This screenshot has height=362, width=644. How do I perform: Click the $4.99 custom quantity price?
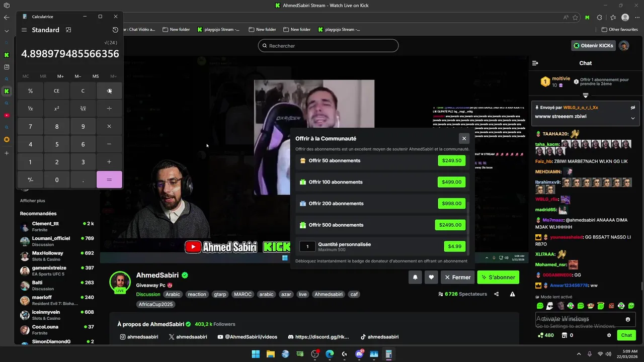click(x=454, y=246)
